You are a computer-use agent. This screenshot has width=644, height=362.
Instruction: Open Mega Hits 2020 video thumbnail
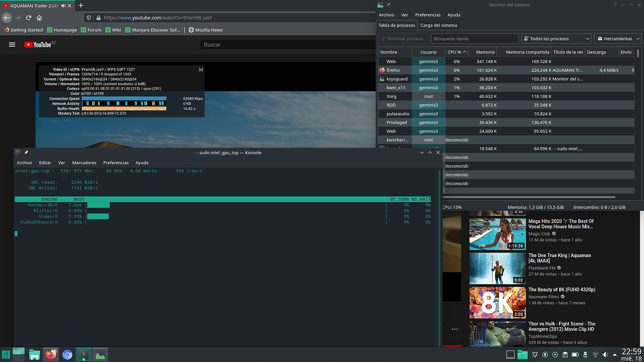point(497,234)
